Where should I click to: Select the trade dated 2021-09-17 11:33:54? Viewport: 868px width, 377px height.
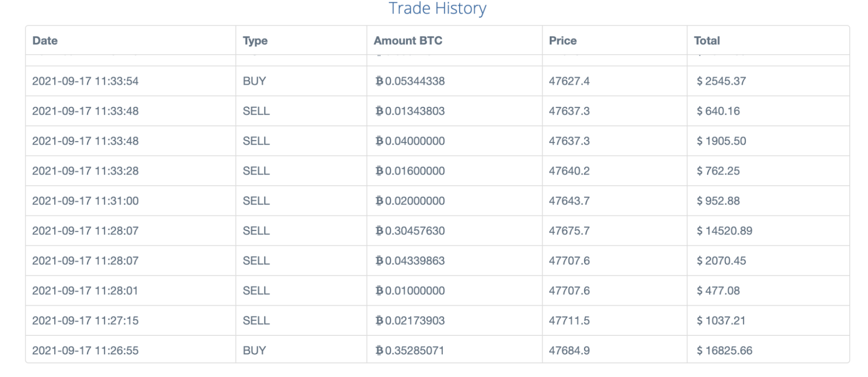click(437, 81)
